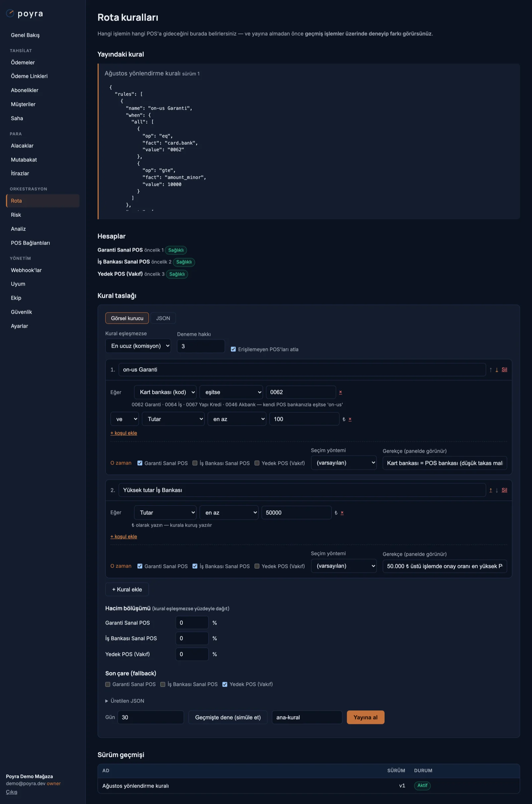Screen dimensions: 532x804
Task: Open rule 2 'Tutar' fact dropdown
Action: point(165,513)
